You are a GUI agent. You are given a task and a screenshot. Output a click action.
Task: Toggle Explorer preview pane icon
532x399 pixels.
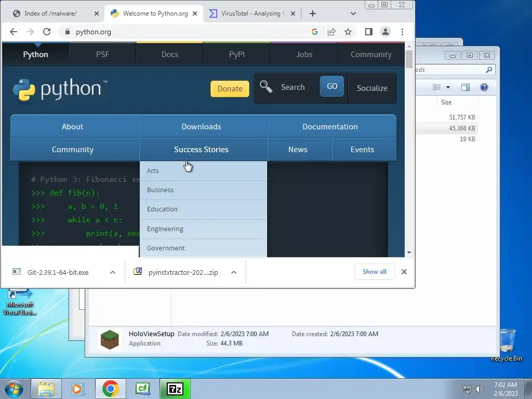coord(465,87)
